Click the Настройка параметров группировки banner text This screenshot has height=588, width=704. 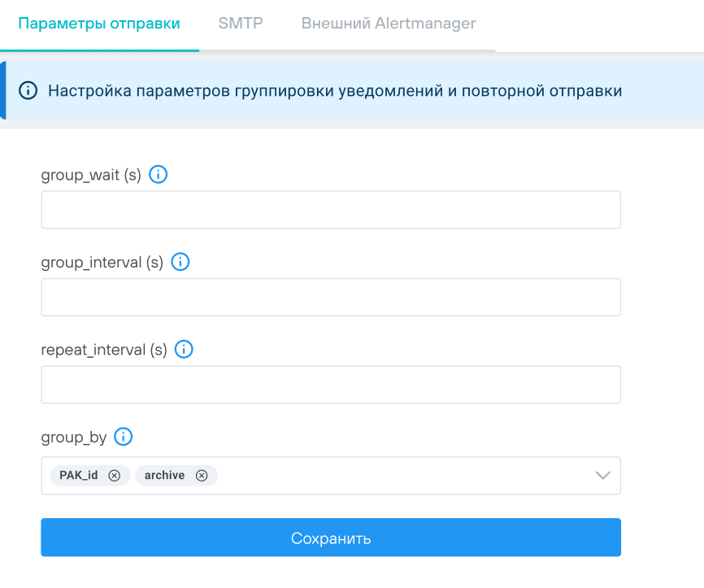(335, 91)
